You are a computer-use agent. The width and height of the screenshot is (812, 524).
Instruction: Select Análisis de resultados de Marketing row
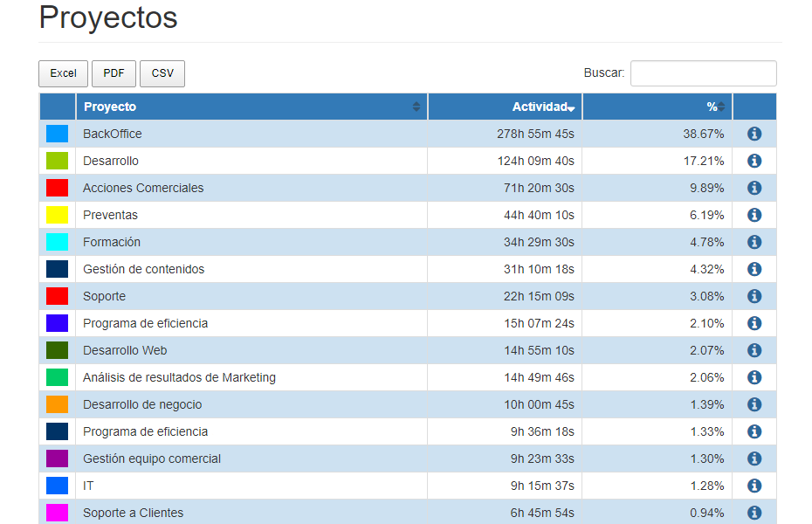pyautogui.click(x=179, y=377)
